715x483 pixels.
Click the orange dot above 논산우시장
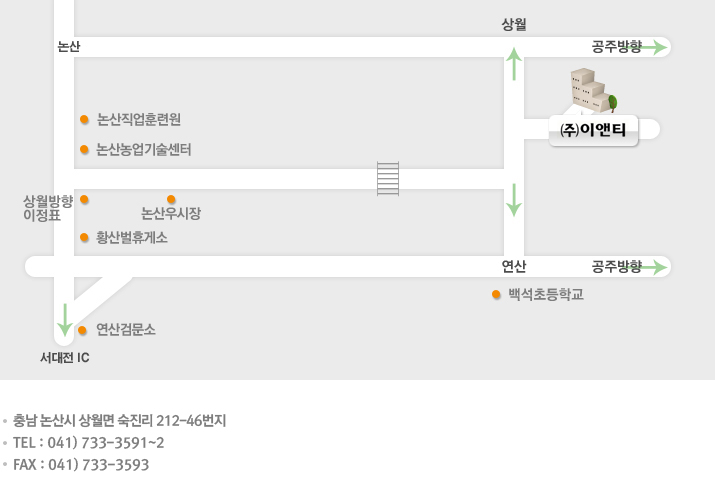click(171, 199)
